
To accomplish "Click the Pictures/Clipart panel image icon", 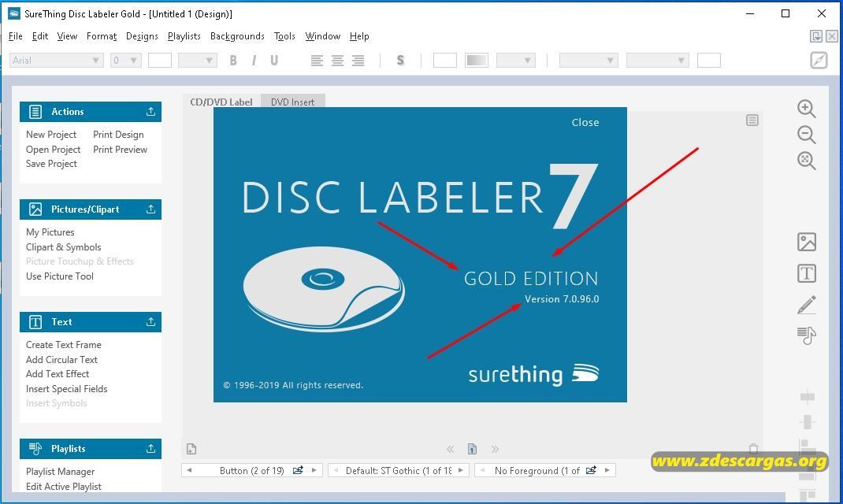I will point(35,209).
